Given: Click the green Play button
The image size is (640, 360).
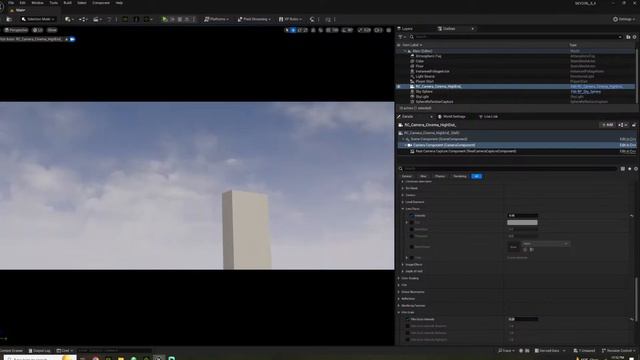Looking at the screenshot, I should 164,19.
